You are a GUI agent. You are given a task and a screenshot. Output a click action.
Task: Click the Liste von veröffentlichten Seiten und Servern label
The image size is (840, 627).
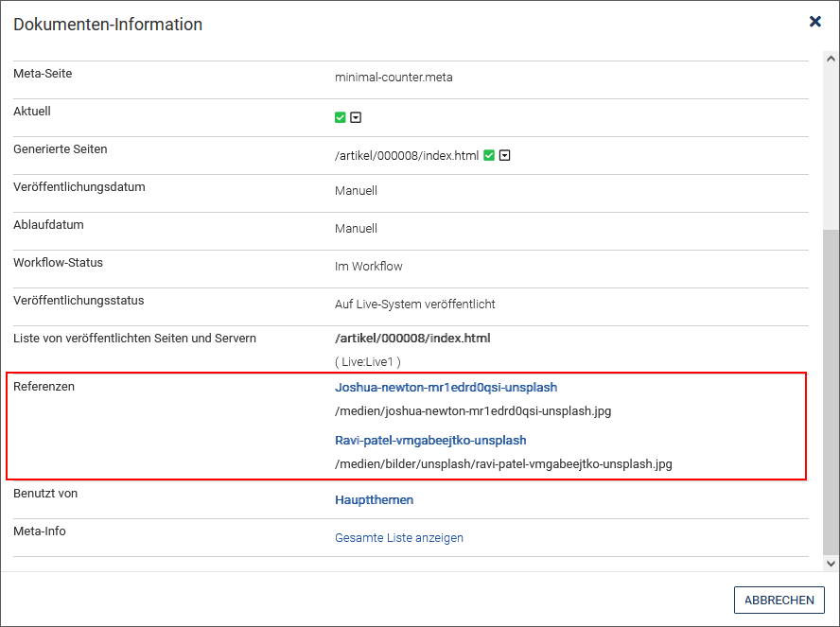point(134,338)
